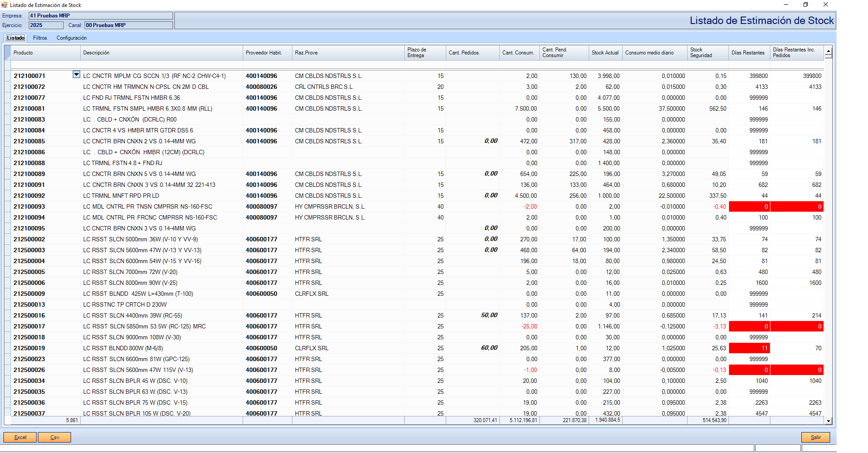Click the grid select-all corner box
Screen dimensions: 868x453
(7, 53)
